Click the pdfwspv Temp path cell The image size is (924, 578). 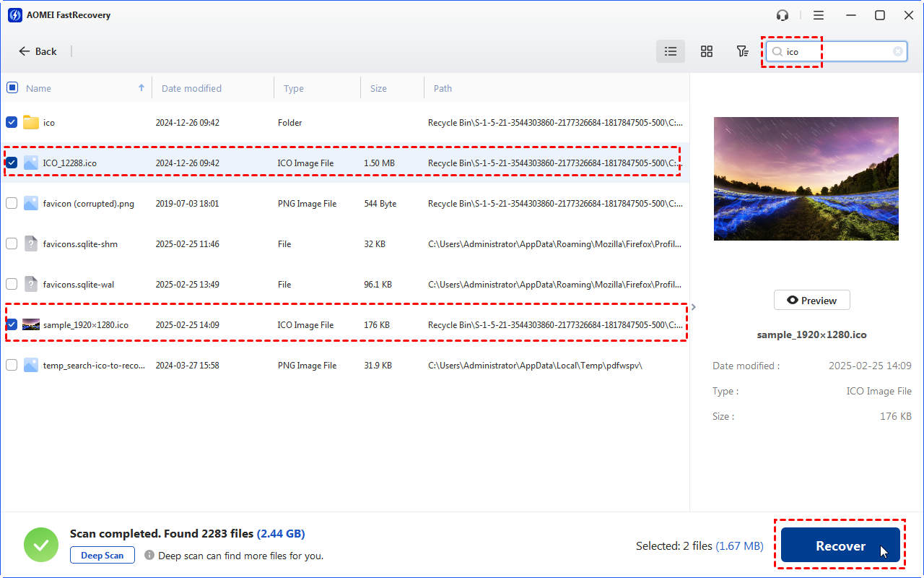[x=535, y=366]
